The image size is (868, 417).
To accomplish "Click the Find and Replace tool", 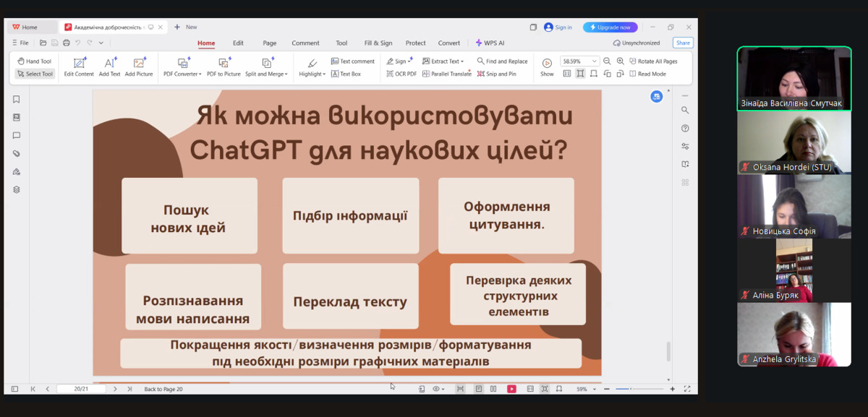I will (502, 61).
